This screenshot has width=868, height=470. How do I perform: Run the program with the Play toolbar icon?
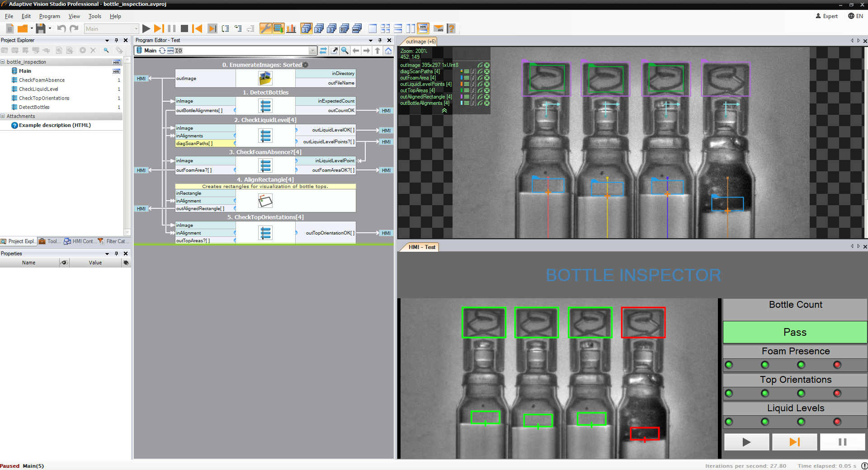coord(146,28)
